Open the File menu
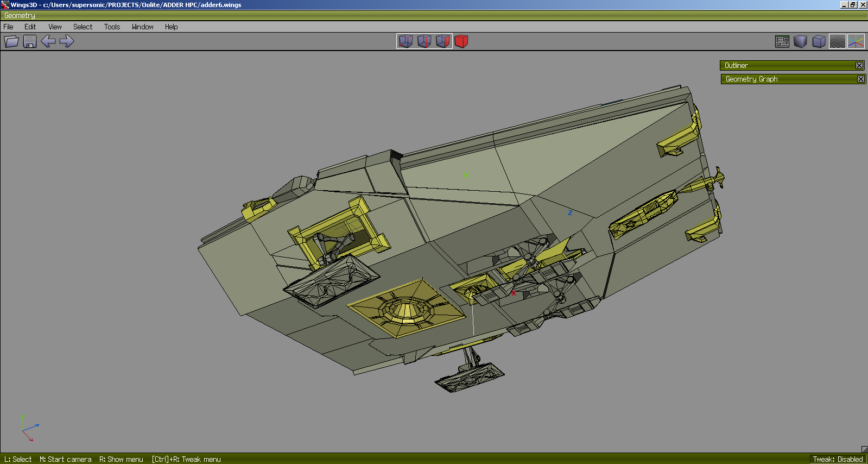868x464 pixels. click(9, 27)
